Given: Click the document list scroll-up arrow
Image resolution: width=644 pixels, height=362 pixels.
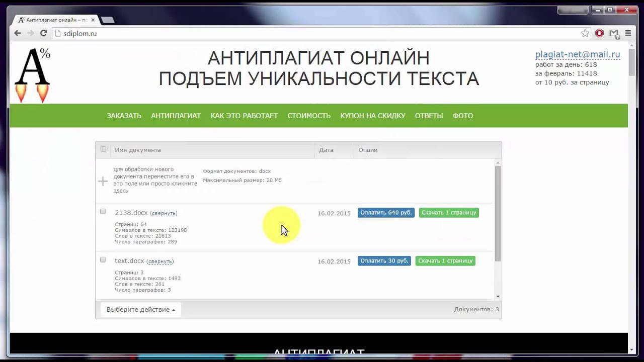Looking at the screenshot, I should (498, 162).
